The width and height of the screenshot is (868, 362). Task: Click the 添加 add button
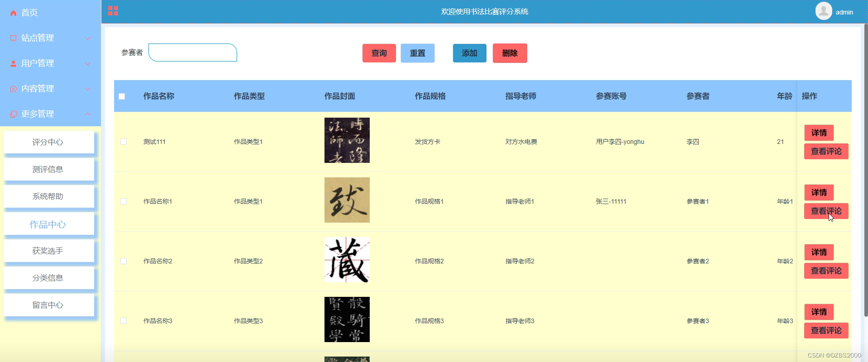point(470,53)
